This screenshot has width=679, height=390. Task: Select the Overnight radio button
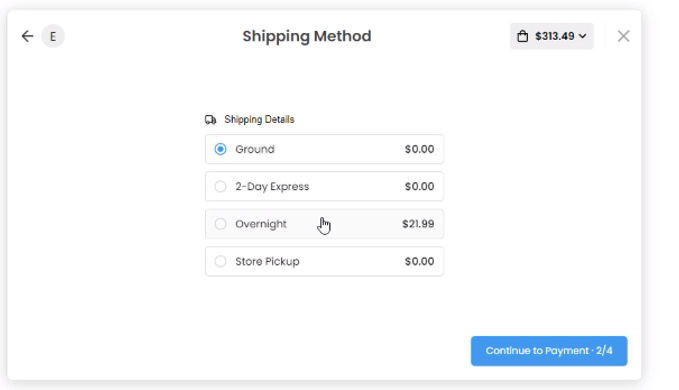[x=220, y=224]
